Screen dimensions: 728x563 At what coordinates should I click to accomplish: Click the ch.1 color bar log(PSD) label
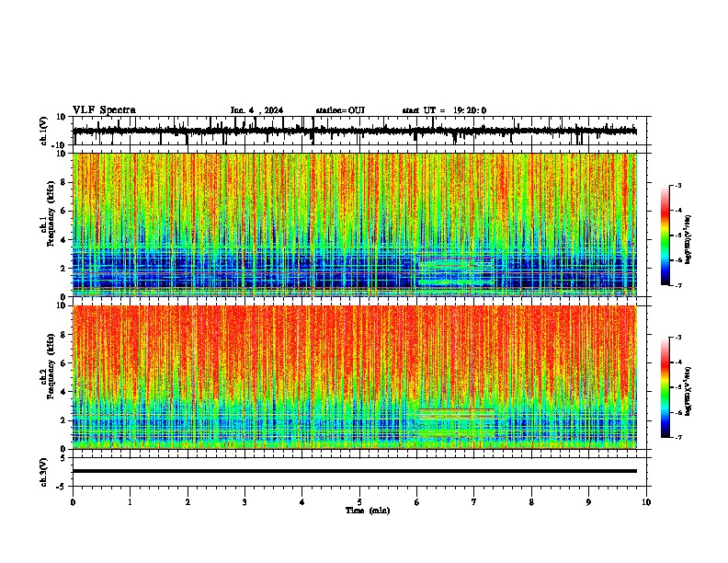[x=688, y=239]
